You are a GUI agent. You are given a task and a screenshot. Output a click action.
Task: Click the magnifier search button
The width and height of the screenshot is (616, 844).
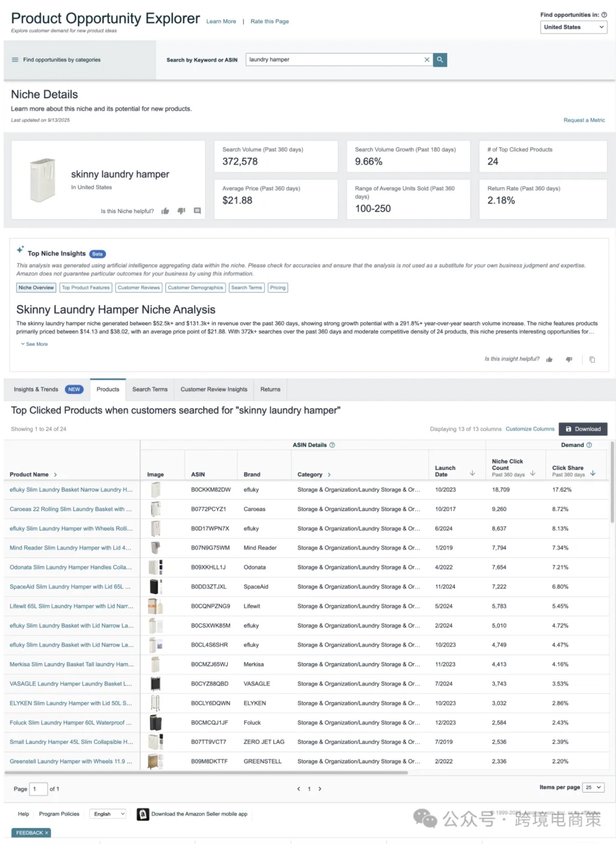tap(440, 60)
